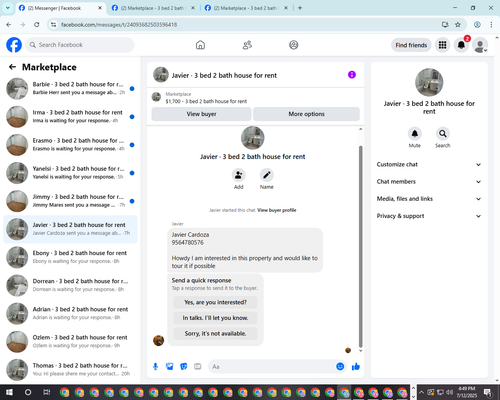Image resolution: width=500 pixels, height=400 pixels.
Task: Open the Facebook menu grid icon
Action: click(x=442, y=45)
